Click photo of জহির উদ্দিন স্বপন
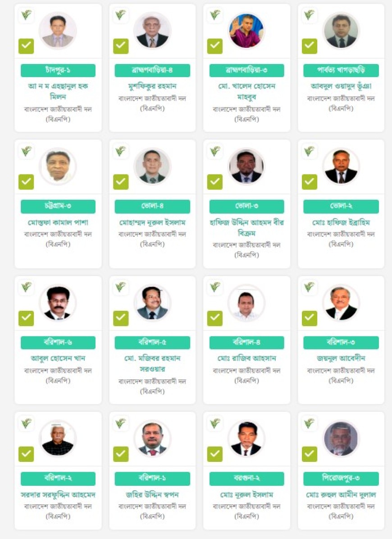The width and height of the screenshot is (392, 539). 152,438
